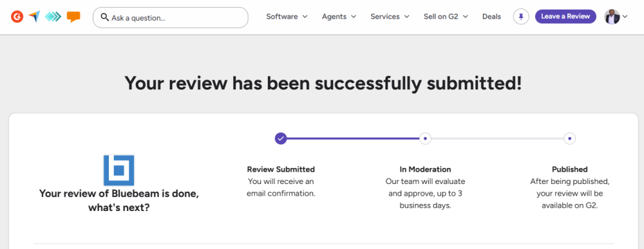Expand the Sell on G2 menu
644x249 pixels.
click(446, 17)
